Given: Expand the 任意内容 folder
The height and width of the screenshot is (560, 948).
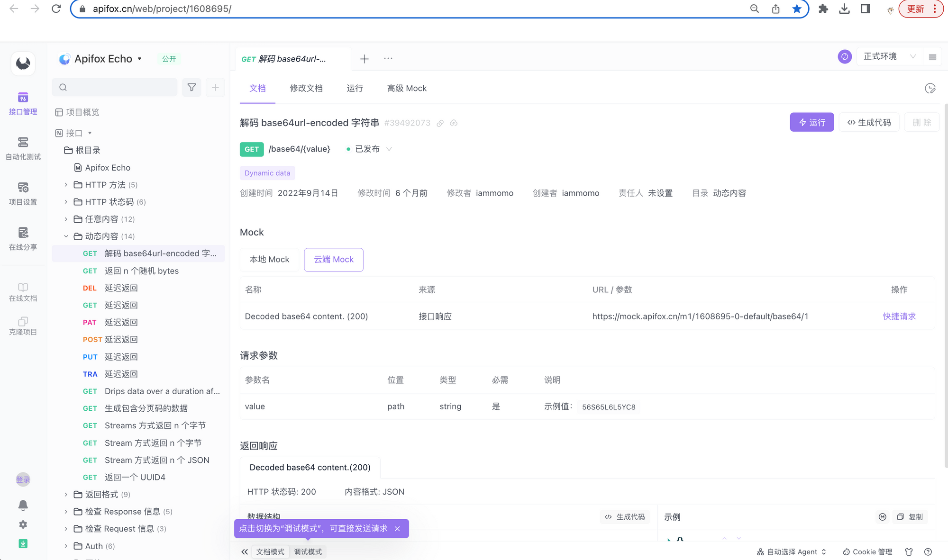Looking at the screenshot, I should coord(66,219).
